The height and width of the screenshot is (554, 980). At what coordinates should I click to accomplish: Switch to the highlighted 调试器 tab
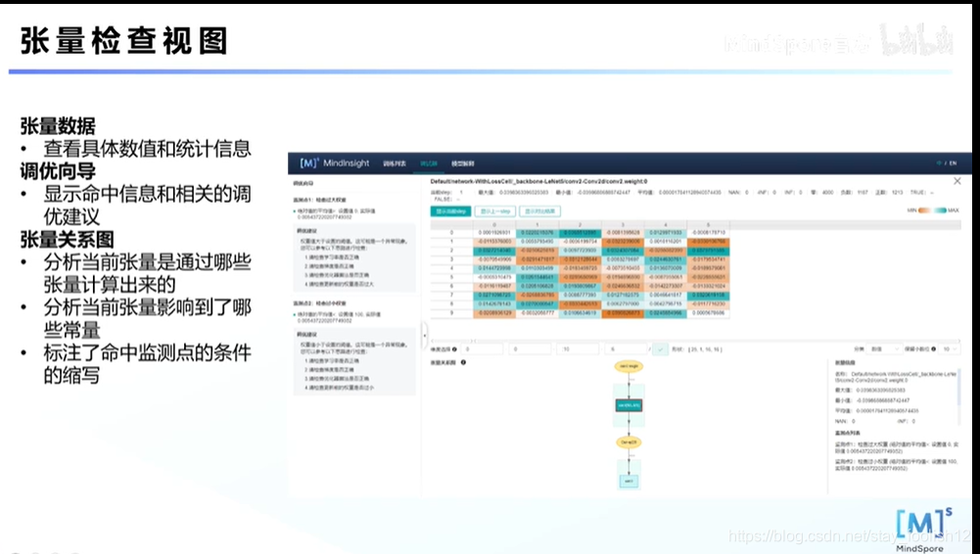pos(428,163)
